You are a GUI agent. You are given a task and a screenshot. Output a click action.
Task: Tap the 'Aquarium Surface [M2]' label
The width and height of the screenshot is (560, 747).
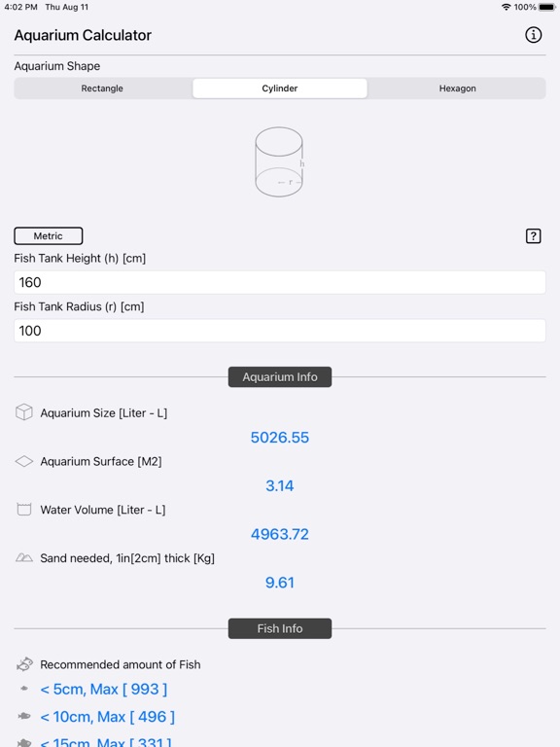[x=101, y=461]
